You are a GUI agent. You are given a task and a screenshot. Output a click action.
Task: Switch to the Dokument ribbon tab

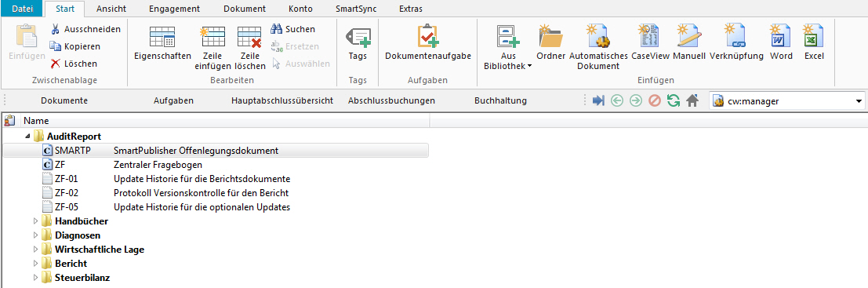245,9
